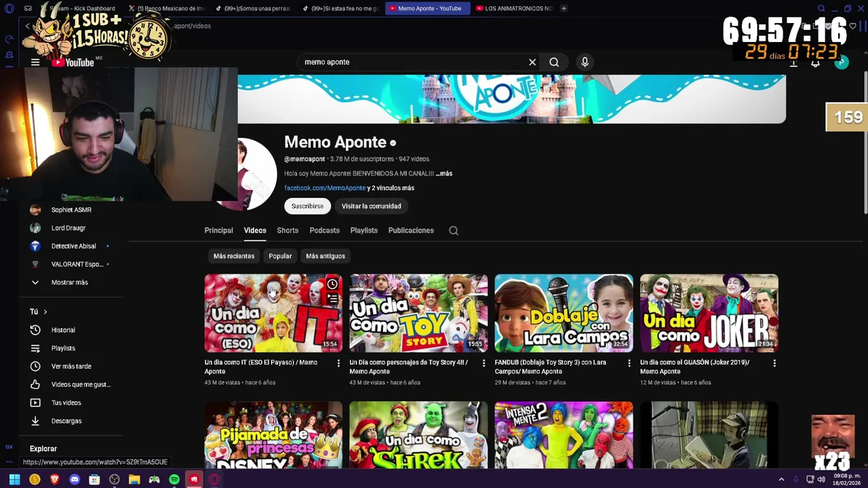Click Visitar la comunidad button
The height and width of the screenshot is (488, 868).
371,206
